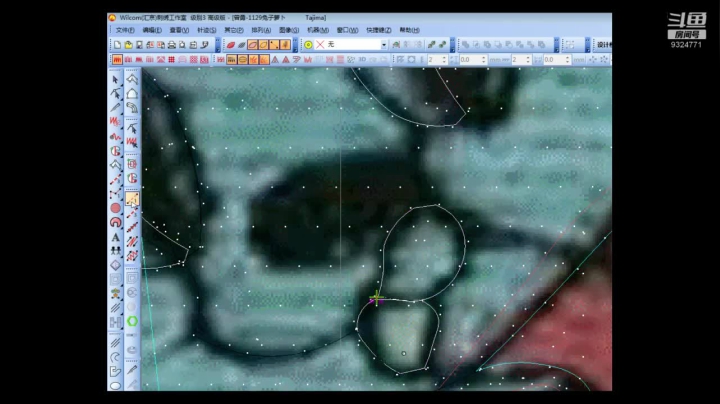
Task: Open the 帮助(H) menu
Action: pos(410,30)
